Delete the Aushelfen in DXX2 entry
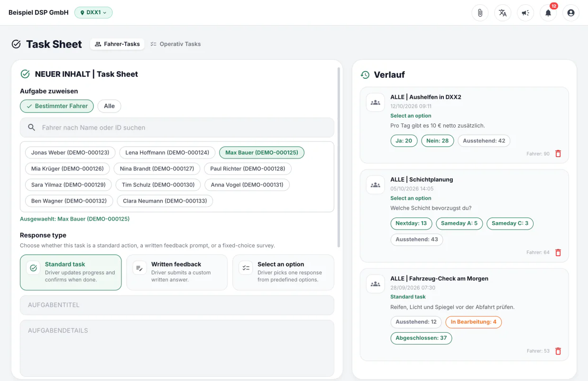The width and height of the screenshot is (588, 381). click(x=558, y=154)
